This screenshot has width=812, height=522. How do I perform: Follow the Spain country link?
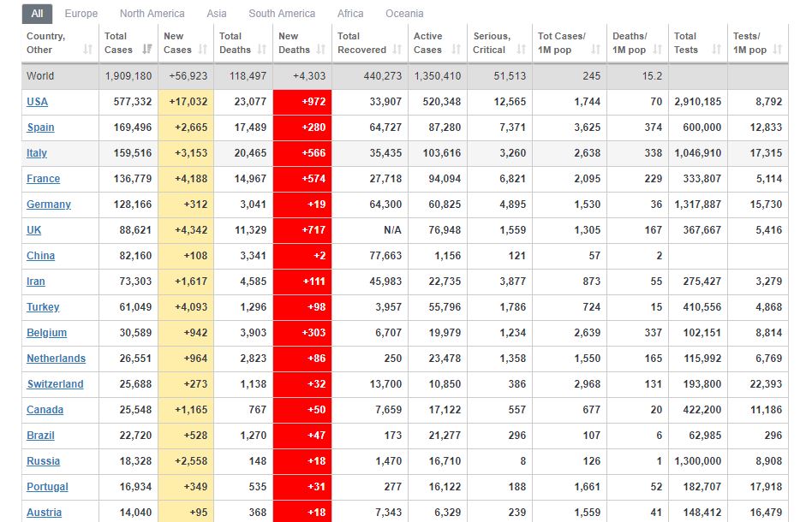click(40, 128)
